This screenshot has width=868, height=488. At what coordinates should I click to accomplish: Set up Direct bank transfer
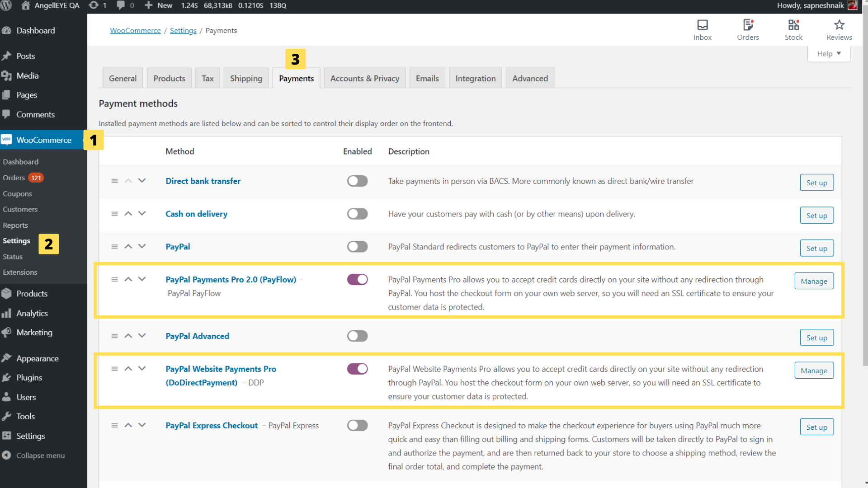(x=816, y=183)
